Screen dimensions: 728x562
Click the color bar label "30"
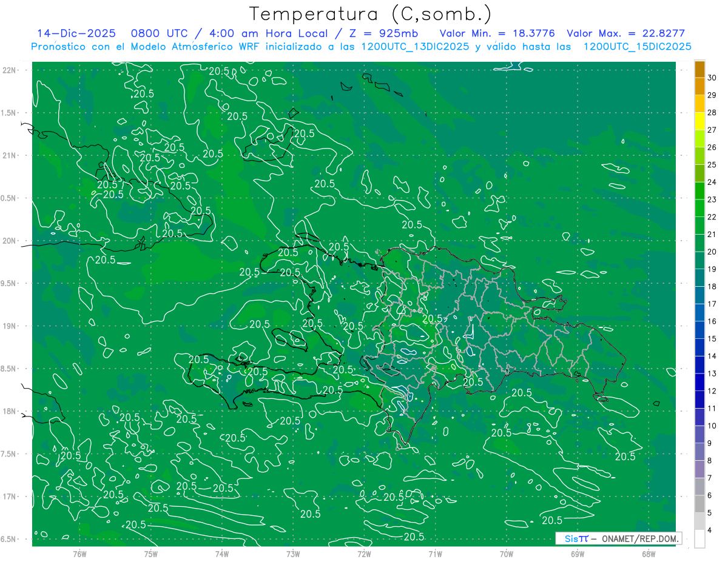click(x=712, y=78)
